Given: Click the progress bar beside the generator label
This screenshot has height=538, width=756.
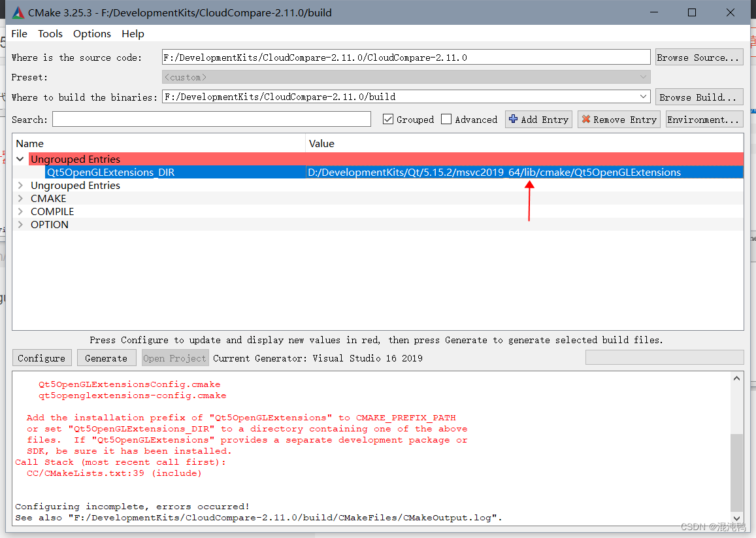Looking at the screenshot, I should click(x=665, y=357).
